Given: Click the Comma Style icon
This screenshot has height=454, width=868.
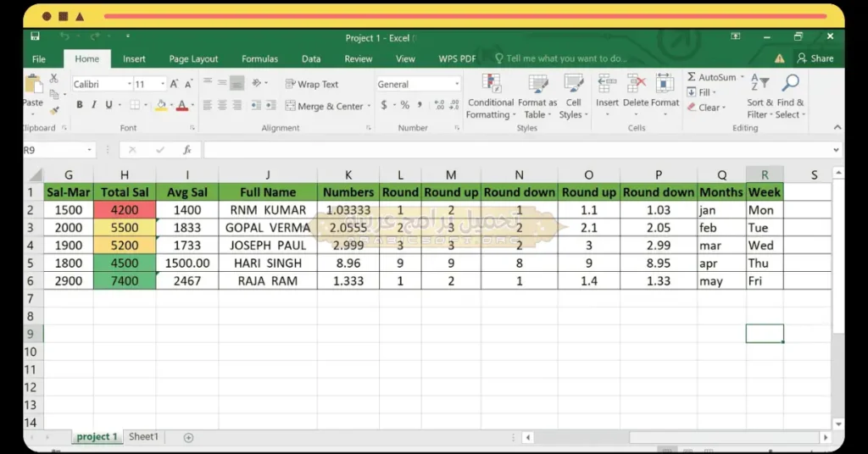Looking at the screenshot, I should [x=420, y=104].
